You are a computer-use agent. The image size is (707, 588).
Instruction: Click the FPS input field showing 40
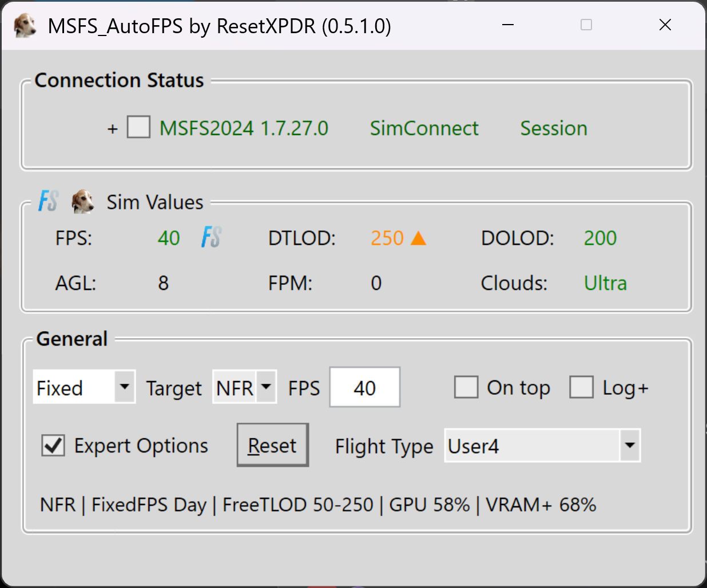pyautogui.click(x=365, y=387)
